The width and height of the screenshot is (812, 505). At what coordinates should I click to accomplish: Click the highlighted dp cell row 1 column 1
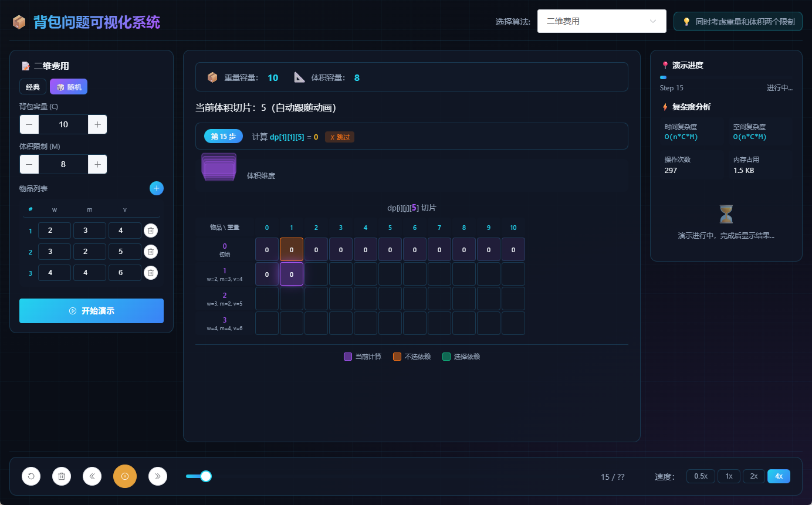click(x=292, y=274)
